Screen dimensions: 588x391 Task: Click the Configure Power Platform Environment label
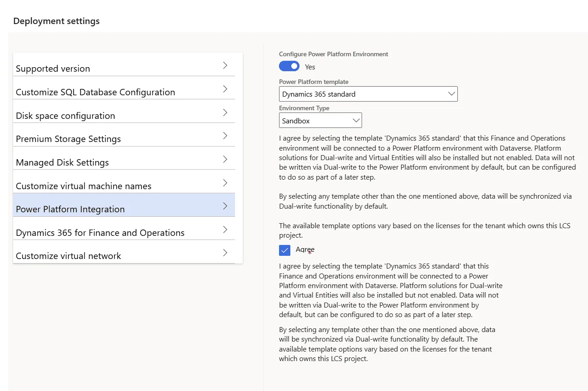tap(333, 54)
